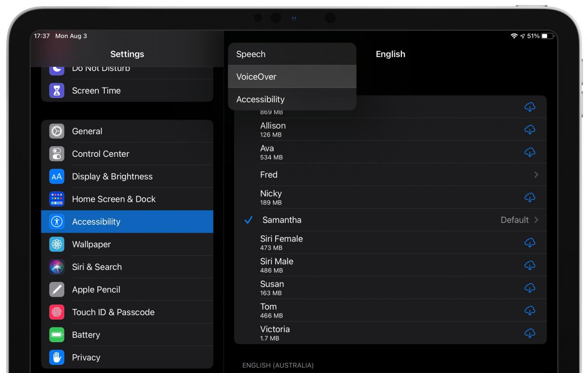Download the Allison voice
The image size is (588, 373).
(530, 130)
